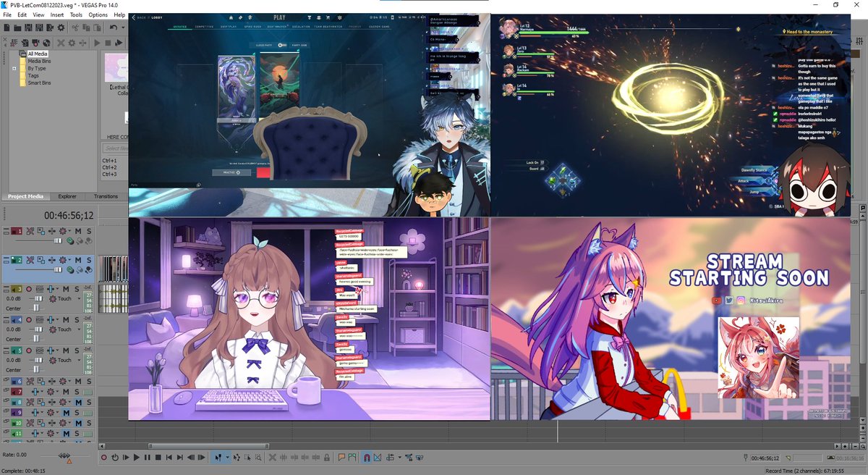Open Touch automation dropdown on track 5

(79, 360)
